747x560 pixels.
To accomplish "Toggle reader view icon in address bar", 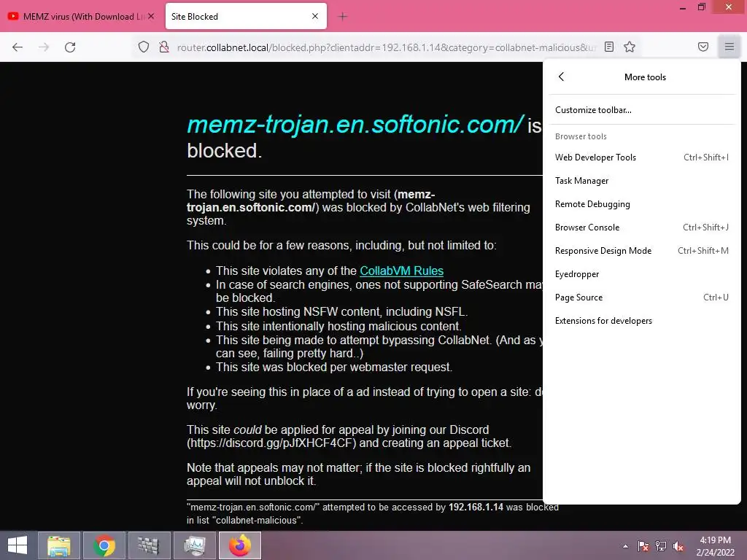I will click(609, 47).
